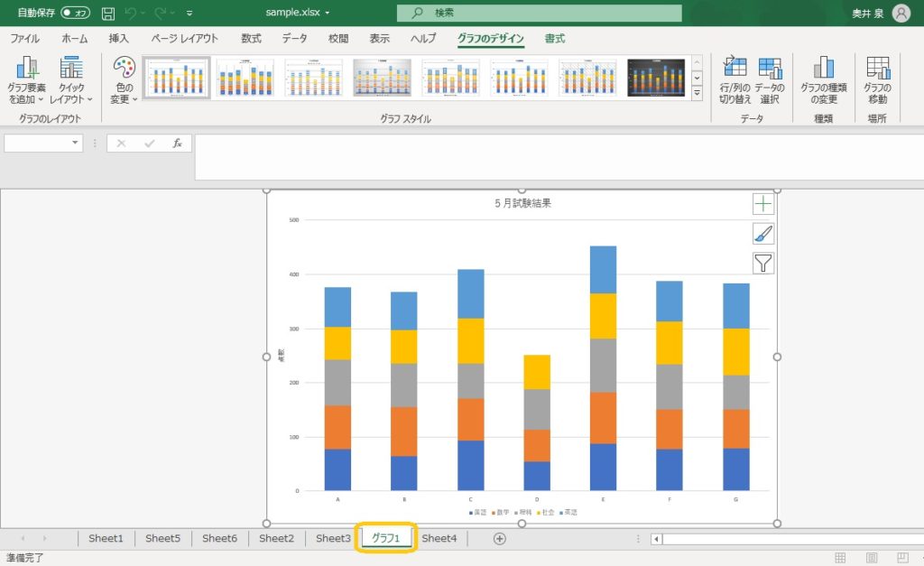Viewport: 924px width, 566px height.
Task: Open chart filter funnel button
Action: point(763,263)
